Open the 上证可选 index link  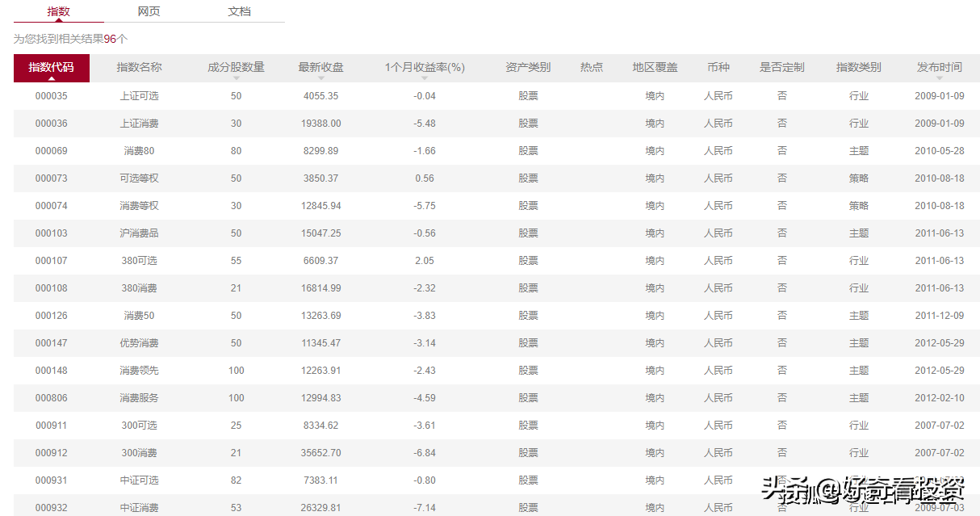(x=139, y=96)
